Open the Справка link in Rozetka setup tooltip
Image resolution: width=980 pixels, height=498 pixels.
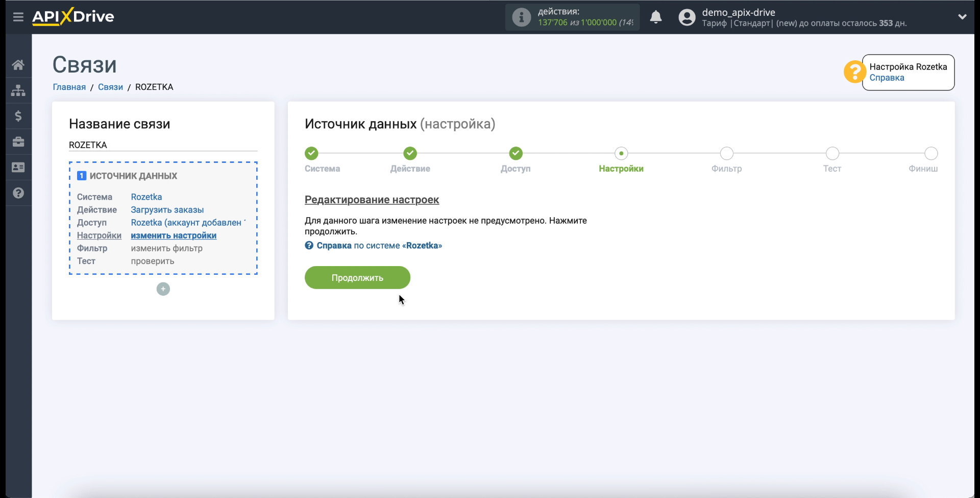887,78
